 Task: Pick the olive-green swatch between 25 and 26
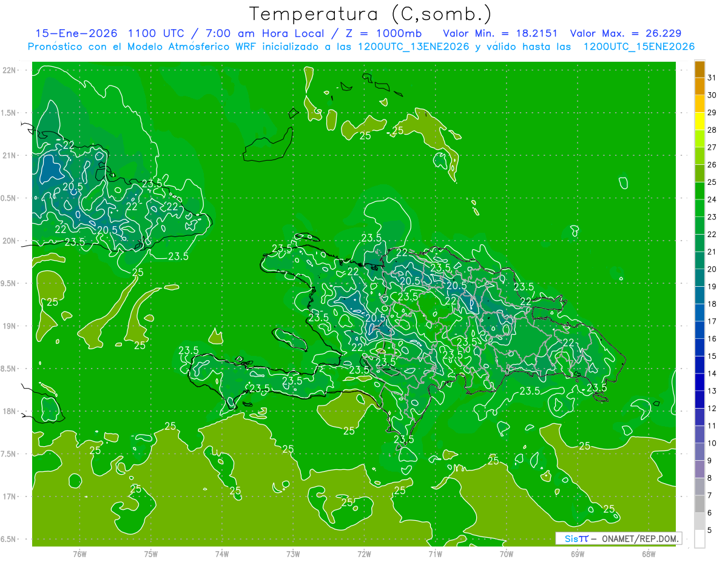click(x=699, y=173)
